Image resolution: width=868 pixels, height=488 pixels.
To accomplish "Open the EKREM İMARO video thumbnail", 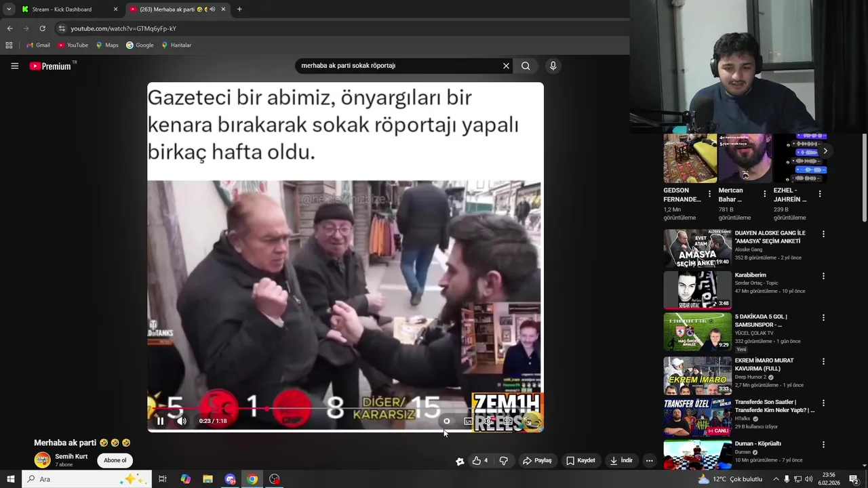I will (697, 375).
